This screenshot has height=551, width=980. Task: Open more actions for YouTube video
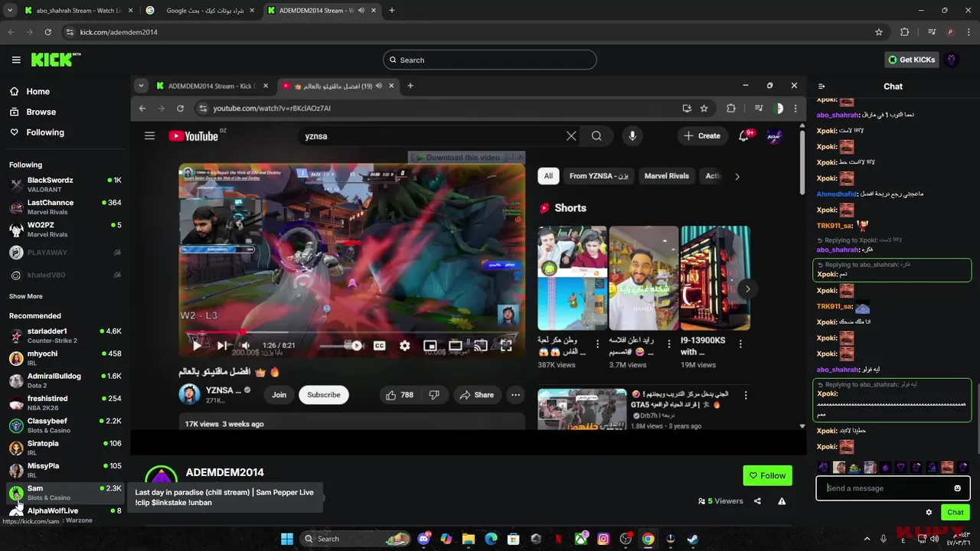click(515, 395)
